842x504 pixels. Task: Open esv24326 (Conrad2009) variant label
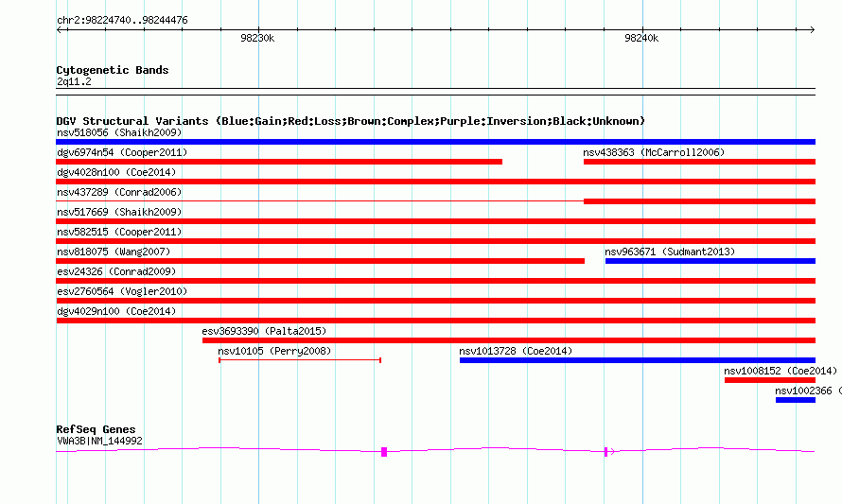click(116, 271)
